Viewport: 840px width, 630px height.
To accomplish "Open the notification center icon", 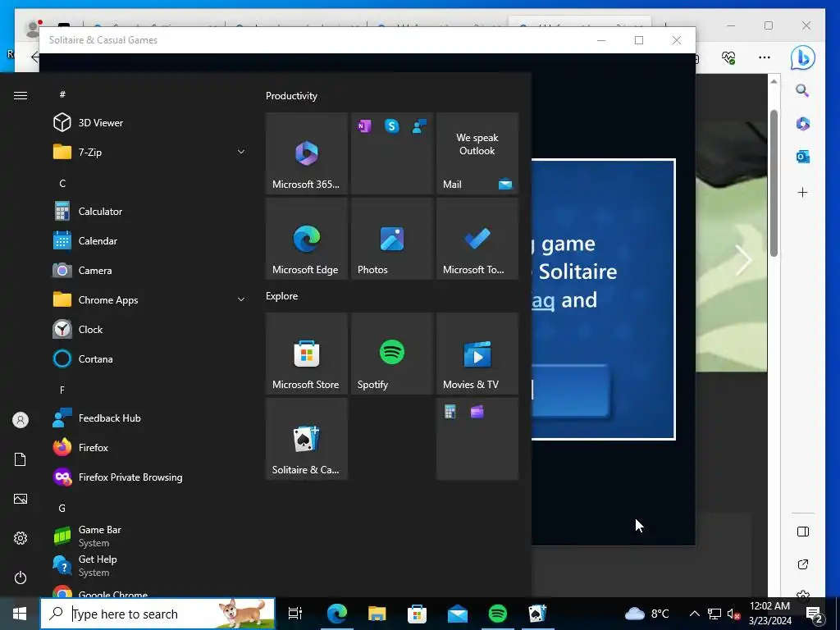I will click(x=814, y=614).
